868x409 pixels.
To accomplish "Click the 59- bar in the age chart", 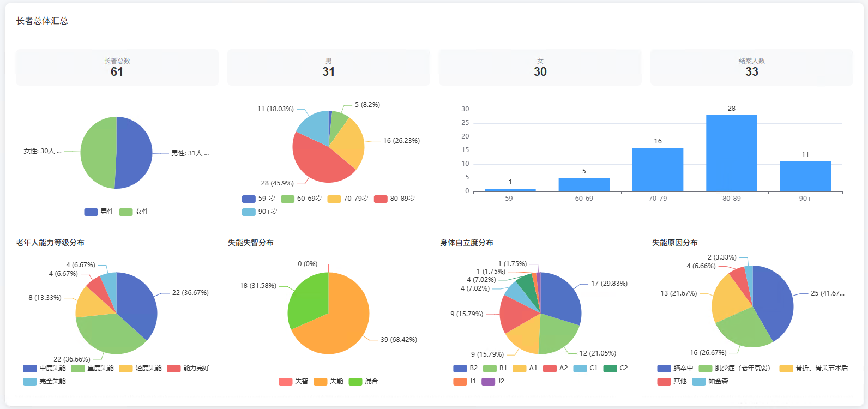I will [510, 190].
